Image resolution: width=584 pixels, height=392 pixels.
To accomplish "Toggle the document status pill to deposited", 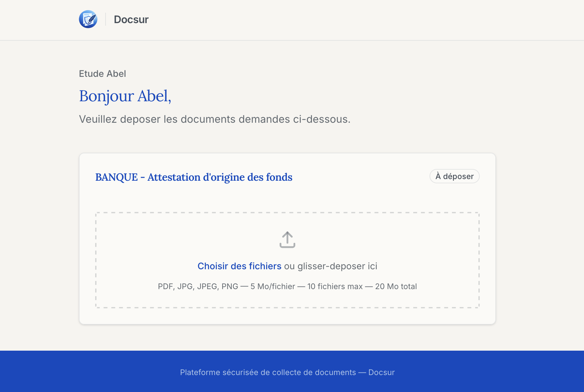I will click(454, 176).
